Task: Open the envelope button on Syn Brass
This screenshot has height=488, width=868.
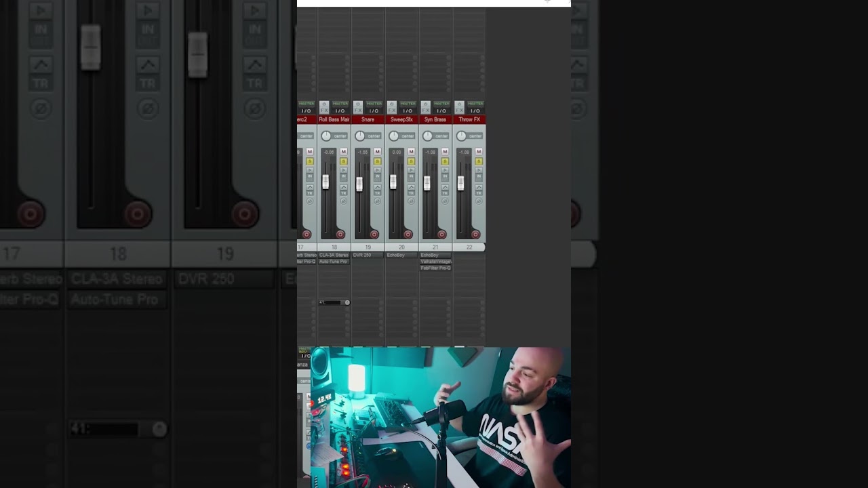Action: coord(446,186)
